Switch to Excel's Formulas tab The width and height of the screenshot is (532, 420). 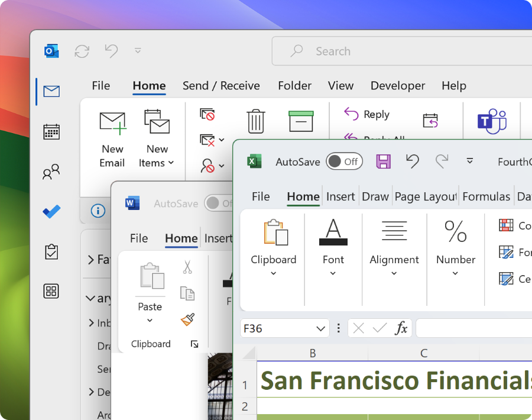(486, 196)
